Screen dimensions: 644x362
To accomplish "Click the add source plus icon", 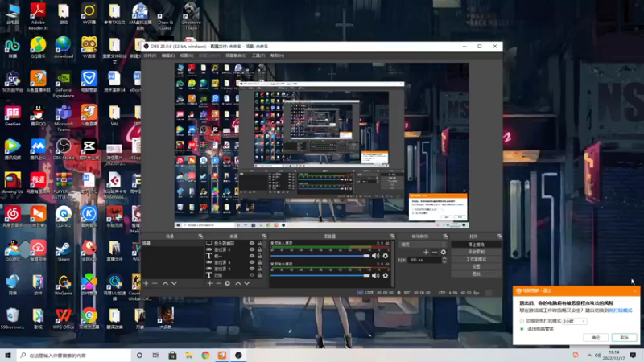I will (x=210, y=283).
